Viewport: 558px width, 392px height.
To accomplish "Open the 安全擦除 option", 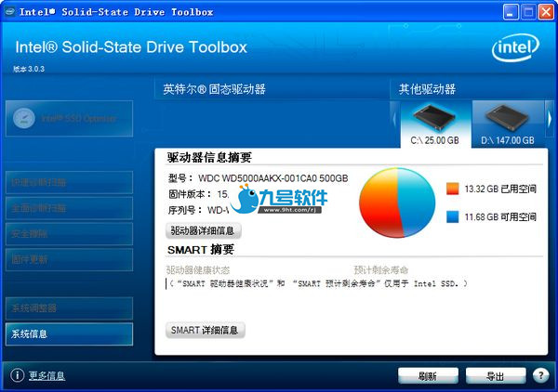I will [x=70, y=234].
